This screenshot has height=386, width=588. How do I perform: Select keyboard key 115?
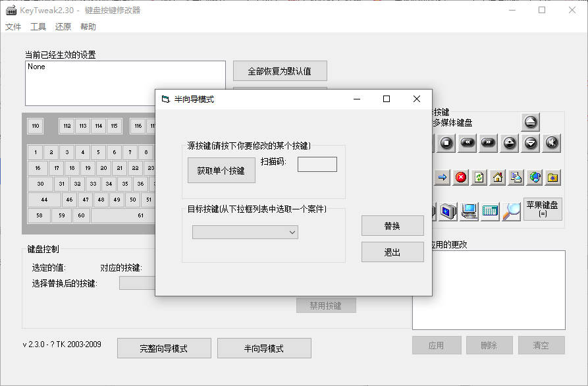pos(115,126)
